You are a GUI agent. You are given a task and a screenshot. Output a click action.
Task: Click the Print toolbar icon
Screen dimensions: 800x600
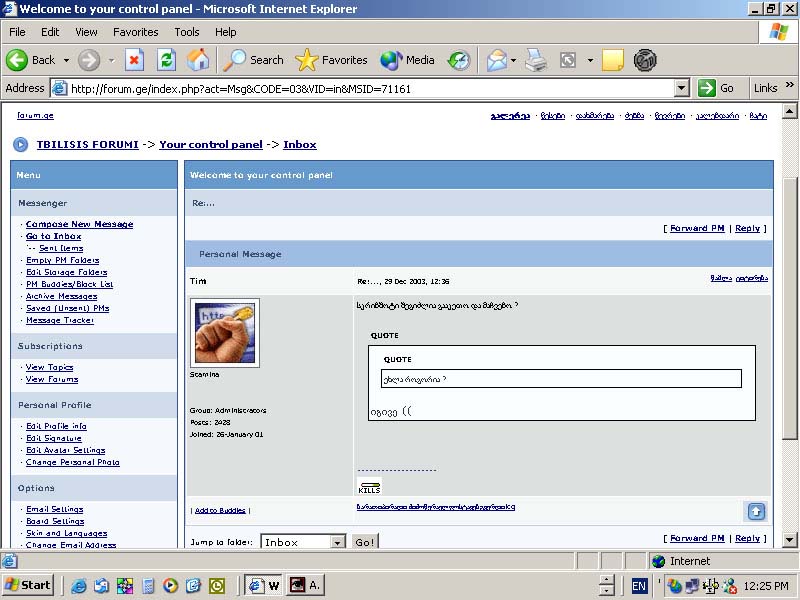536,60
